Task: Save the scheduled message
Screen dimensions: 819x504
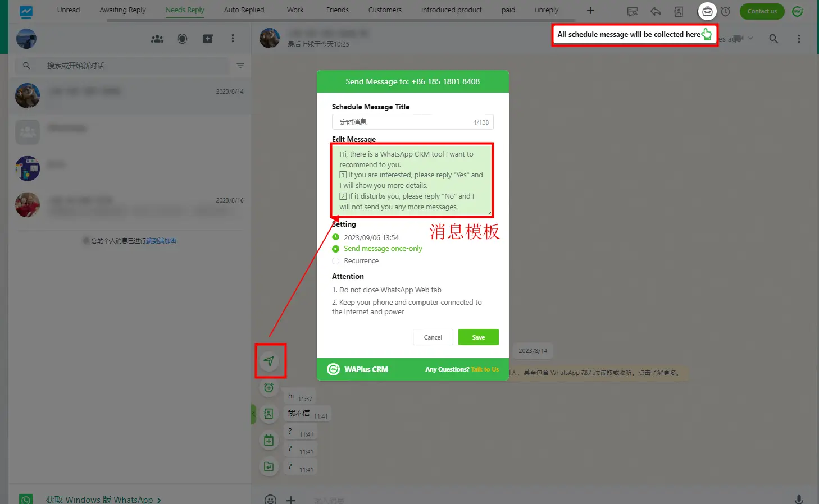Action: (478, 337)
